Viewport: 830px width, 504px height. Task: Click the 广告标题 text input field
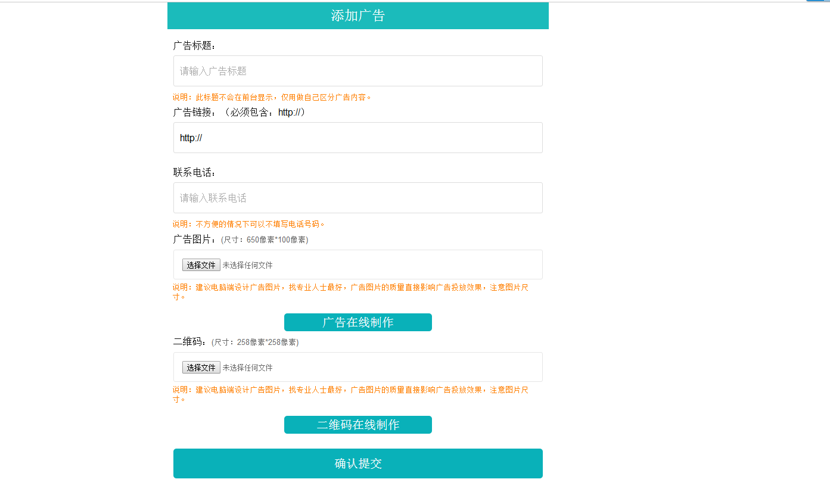pyautogui.click(x=358, y=71)
